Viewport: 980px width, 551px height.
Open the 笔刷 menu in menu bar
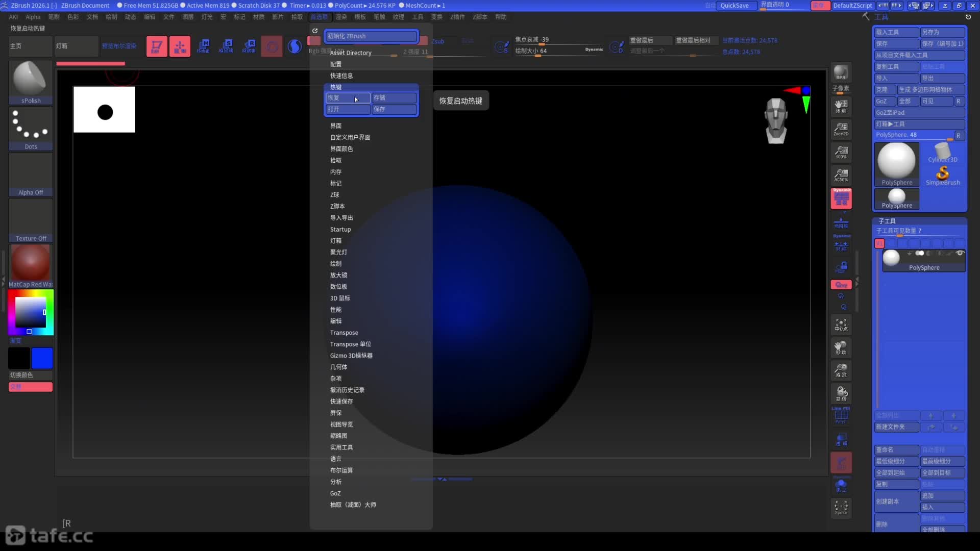[54, 17]
